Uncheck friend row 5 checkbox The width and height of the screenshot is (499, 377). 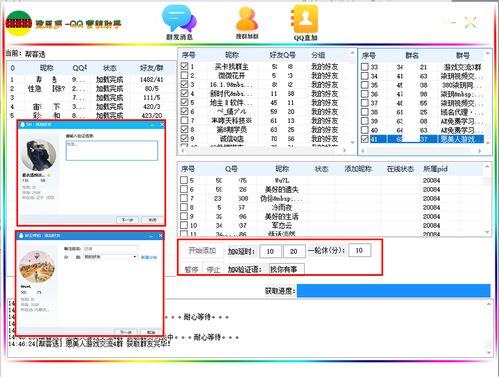click(184, 102)
